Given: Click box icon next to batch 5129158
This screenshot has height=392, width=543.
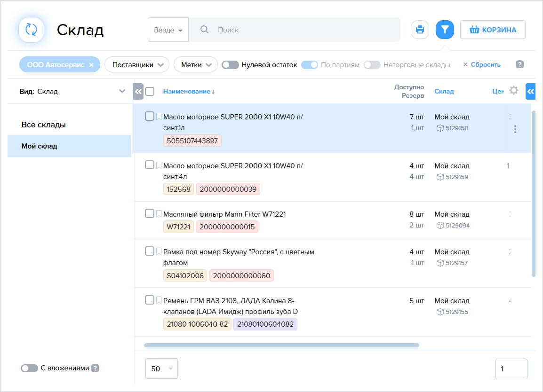Looking at the screenshot, I should point(440,128).
